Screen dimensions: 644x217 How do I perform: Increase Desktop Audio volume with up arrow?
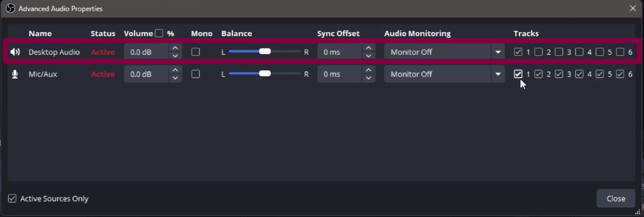coord(175,48)
